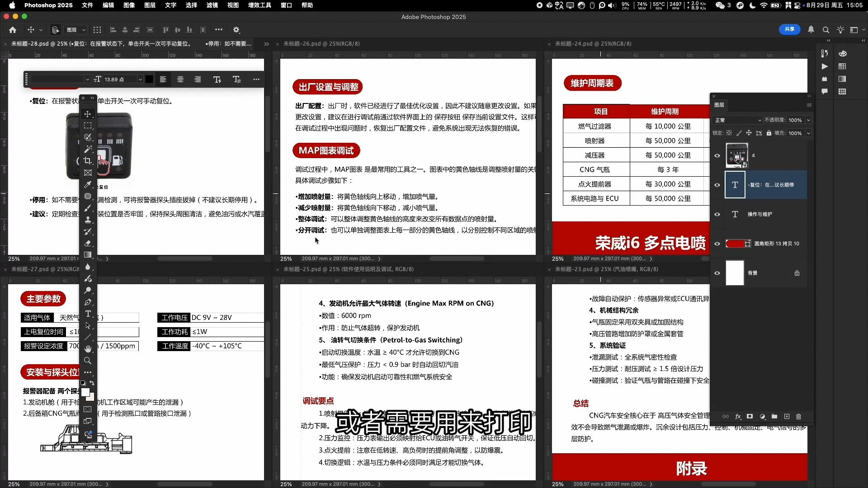Click the delete layer trash icon

(798, 417)
